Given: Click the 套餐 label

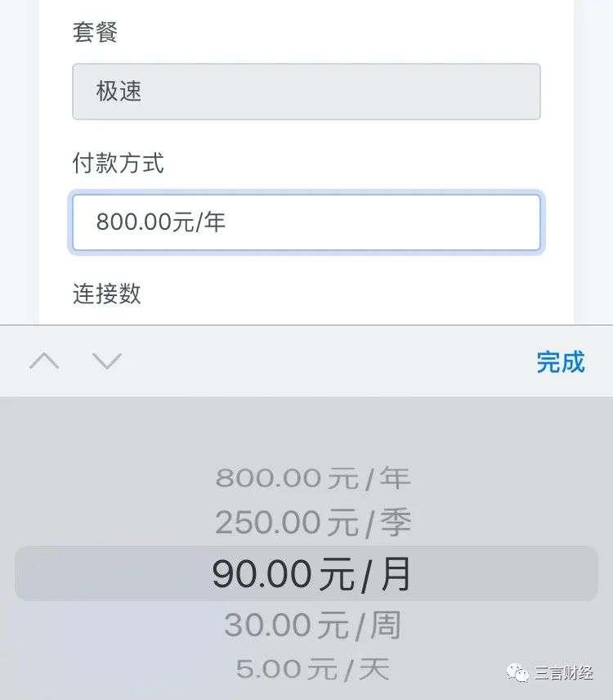Looking at the screenshot, I should [95, 33].
